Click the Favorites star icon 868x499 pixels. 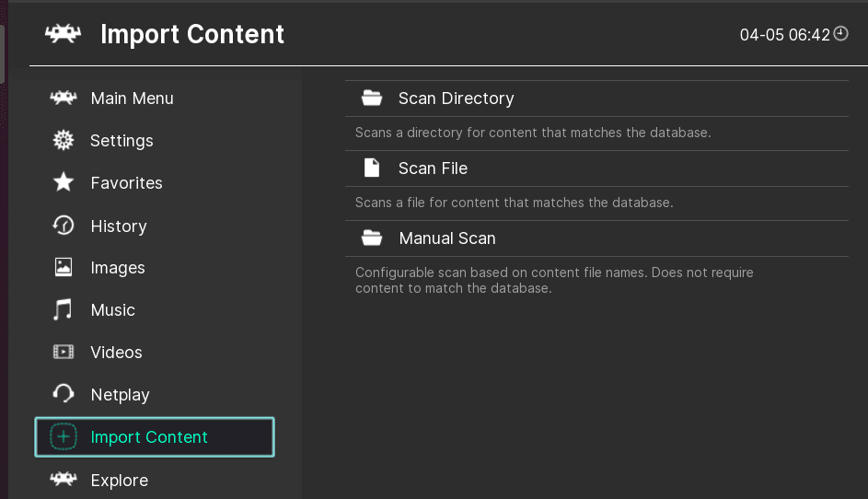(64, 182)
